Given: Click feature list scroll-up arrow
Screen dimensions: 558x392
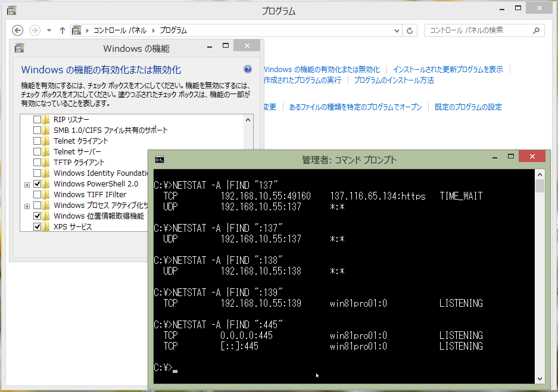Looking at the screenshot, I should point(248,120).
